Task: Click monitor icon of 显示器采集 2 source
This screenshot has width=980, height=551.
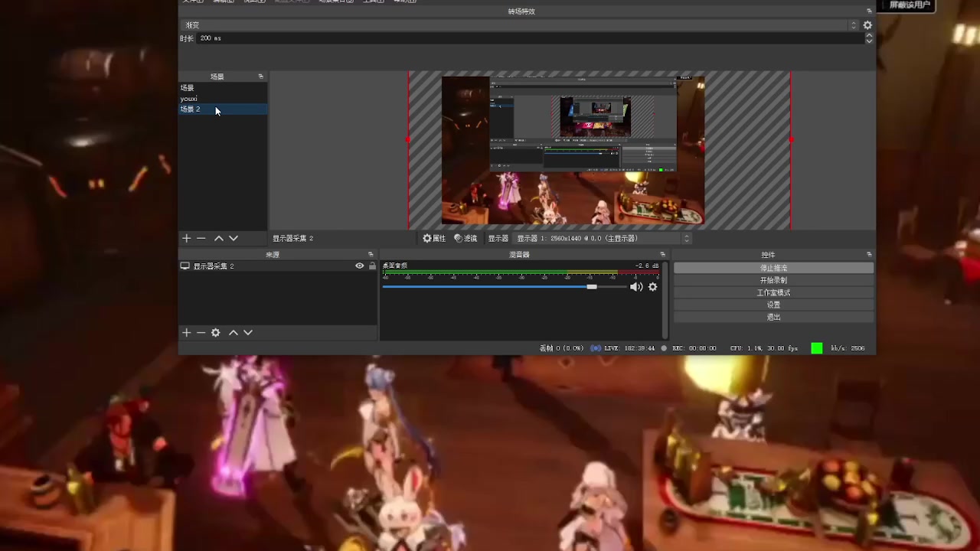Action: (185, 266)
